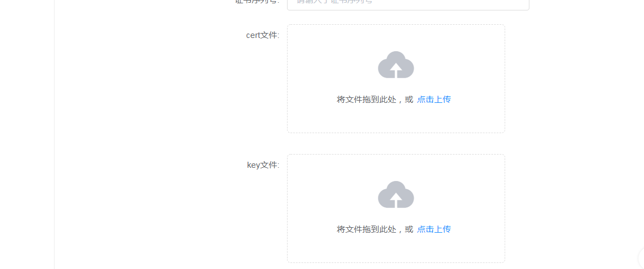Viewport: 644px width, 269px height.
Task: Click the round floating button at right edge
Action: point(641,259)
